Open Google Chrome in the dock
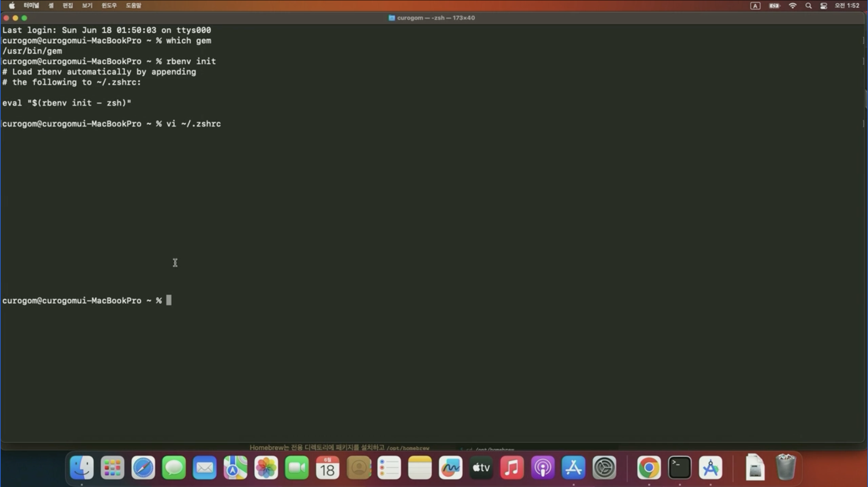Image resolution: width=868 pixels, height=487 pixels. 649,467
